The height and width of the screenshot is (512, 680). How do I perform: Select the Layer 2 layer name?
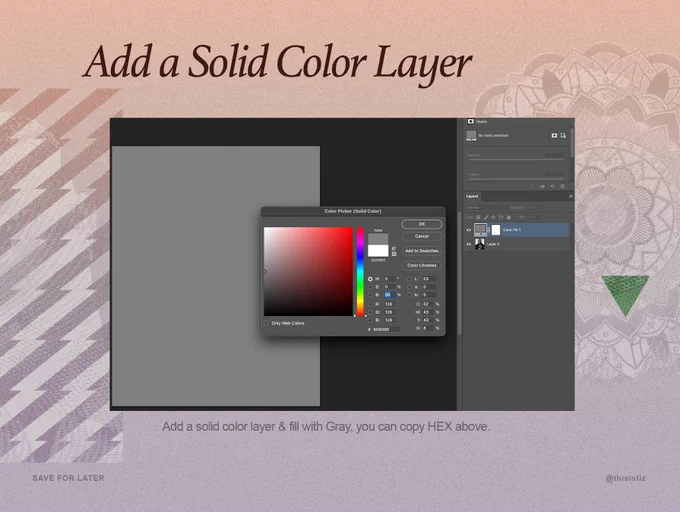point(493,244)
